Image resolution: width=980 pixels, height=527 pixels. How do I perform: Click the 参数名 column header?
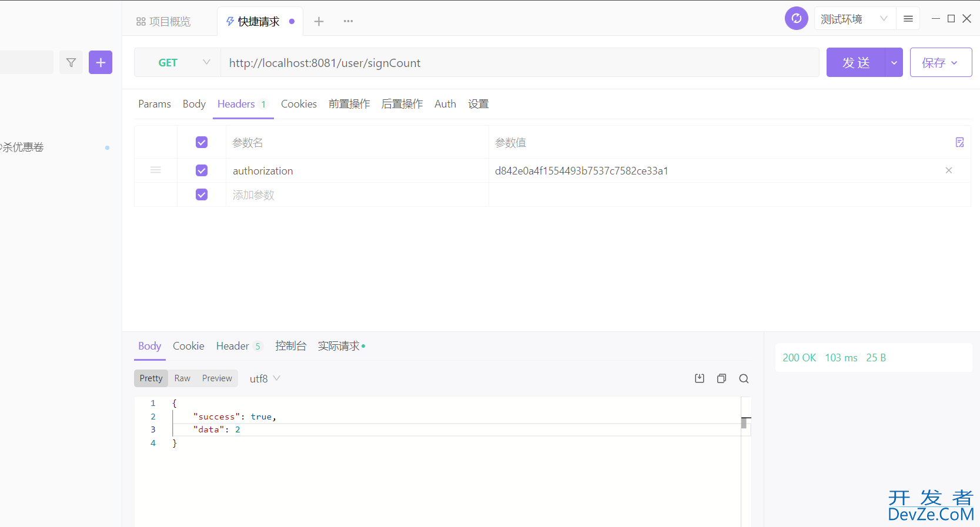click(x=247, y=142)
